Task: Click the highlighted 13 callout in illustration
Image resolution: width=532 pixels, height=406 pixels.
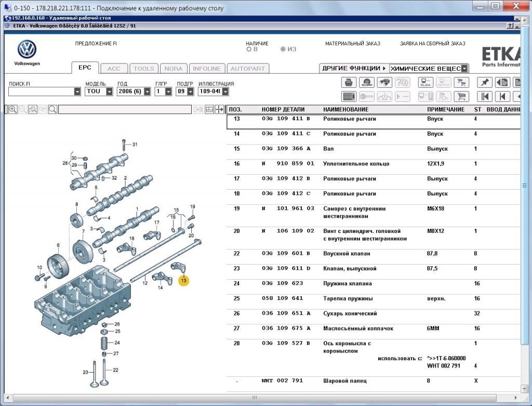Action: 183,281
